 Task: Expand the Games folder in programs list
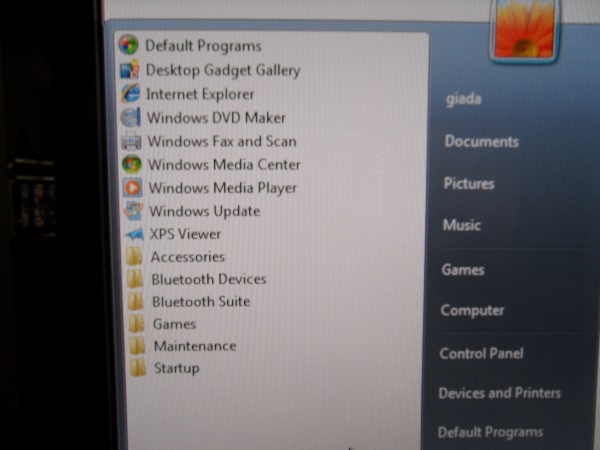[x=174, y=324]
